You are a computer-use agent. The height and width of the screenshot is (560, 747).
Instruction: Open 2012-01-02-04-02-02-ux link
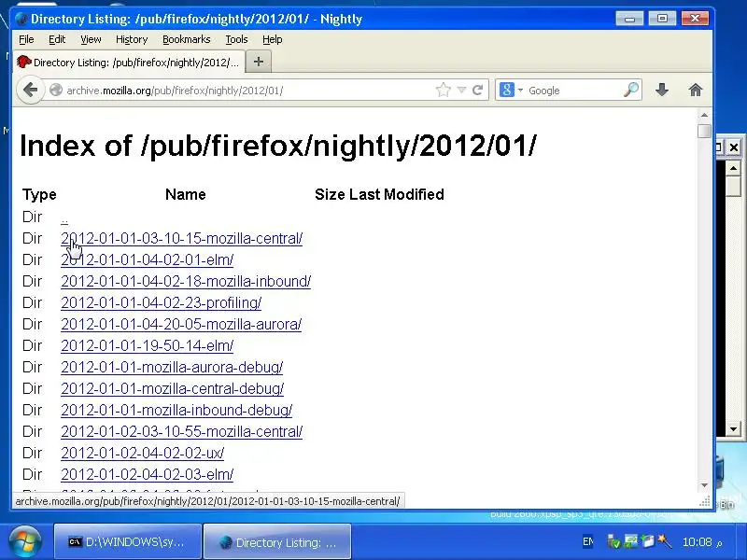tap(143, 453)
